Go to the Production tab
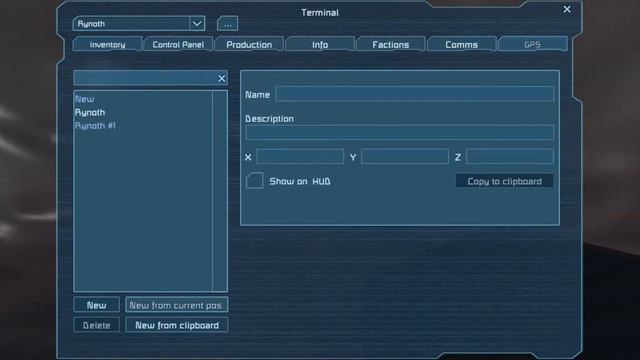Screen dimensions: 640x360 pyautogui.click(x=249, y=44)
